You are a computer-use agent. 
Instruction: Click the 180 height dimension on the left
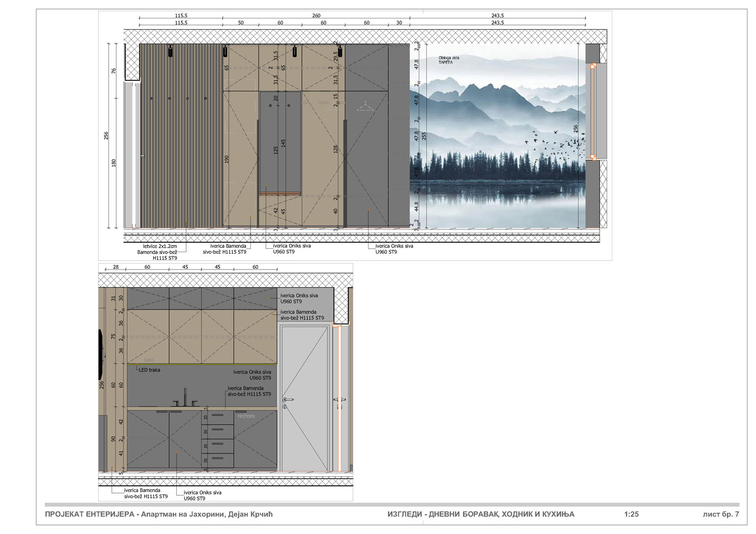pyautogui.click(x=113, y=163)
